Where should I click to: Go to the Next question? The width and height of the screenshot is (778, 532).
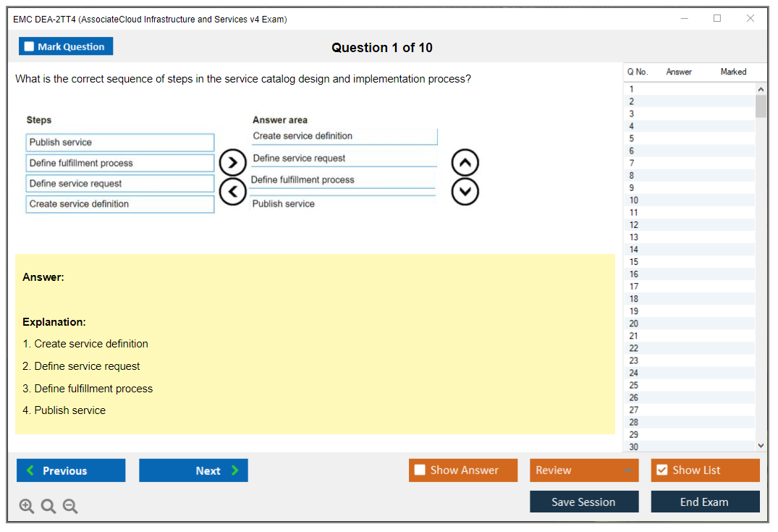193,470
